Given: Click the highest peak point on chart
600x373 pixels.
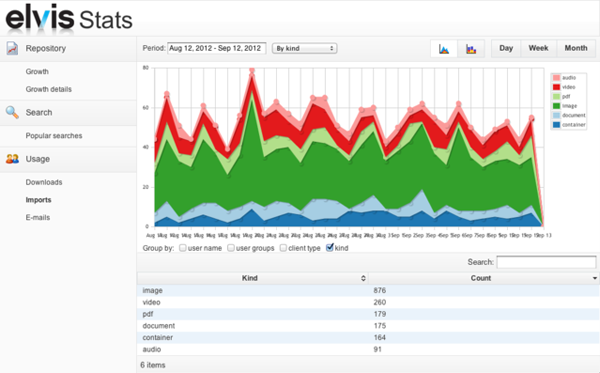Looking at the screenshot, I should [252, 70].
